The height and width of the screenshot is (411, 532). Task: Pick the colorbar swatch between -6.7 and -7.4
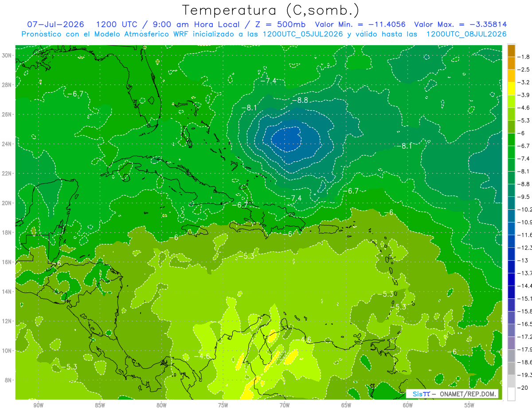[x=511, y=152]
